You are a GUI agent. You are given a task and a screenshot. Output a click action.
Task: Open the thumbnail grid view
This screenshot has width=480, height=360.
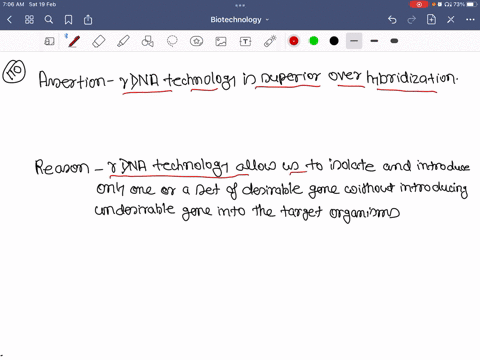click(29, 20)
